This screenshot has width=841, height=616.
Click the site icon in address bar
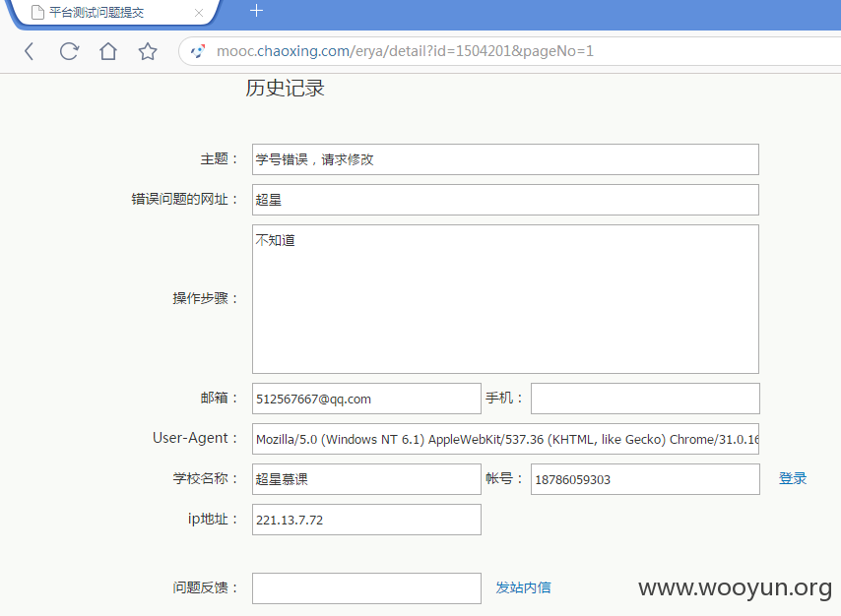point(198,51)
